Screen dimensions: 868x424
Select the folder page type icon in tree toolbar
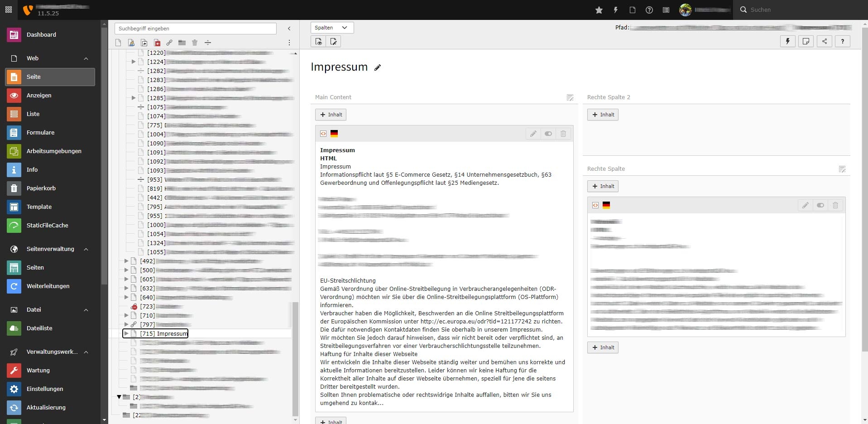point(182,43)
